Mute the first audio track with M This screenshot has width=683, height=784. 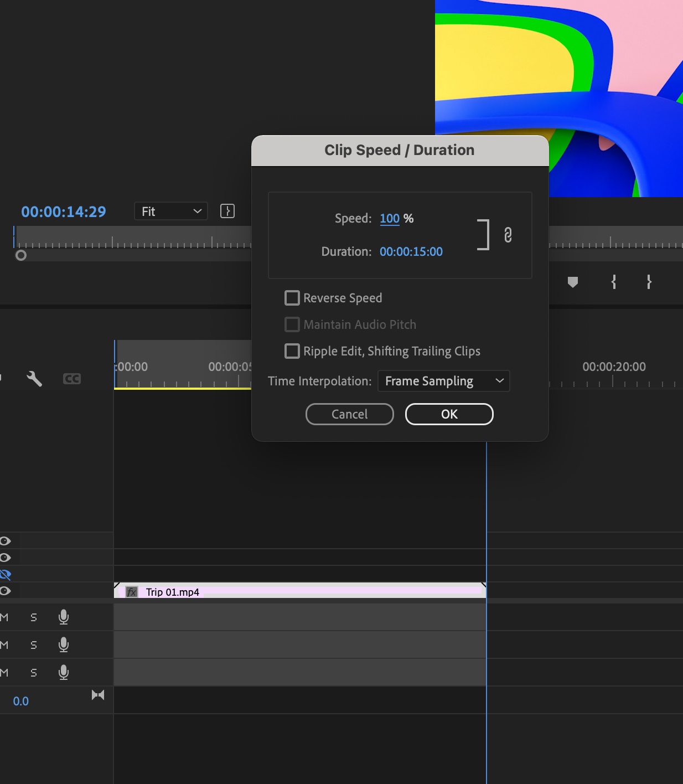point(4,617)
